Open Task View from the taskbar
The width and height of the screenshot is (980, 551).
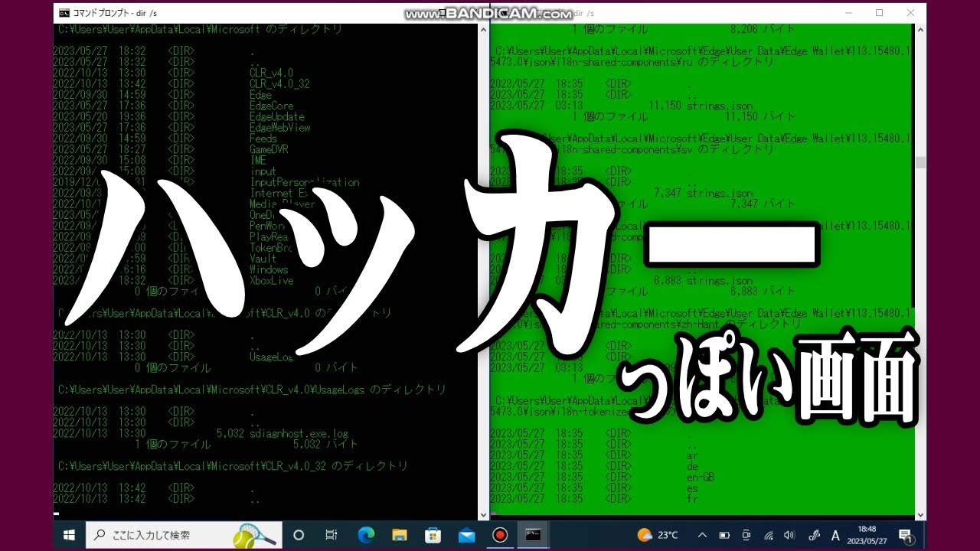[332, 535]
